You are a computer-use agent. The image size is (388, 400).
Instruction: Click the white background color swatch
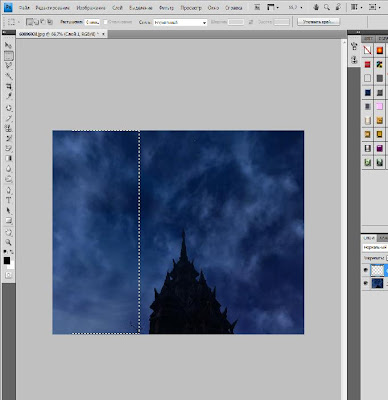[12, 266]
